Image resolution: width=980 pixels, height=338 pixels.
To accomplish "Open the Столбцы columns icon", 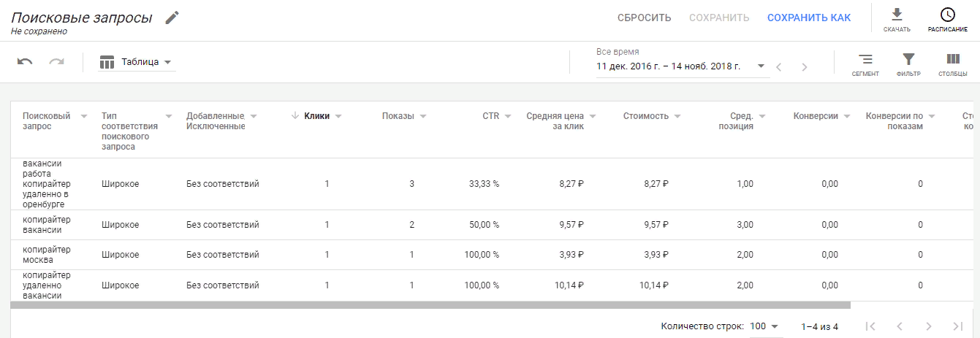I will coord(953,60).
